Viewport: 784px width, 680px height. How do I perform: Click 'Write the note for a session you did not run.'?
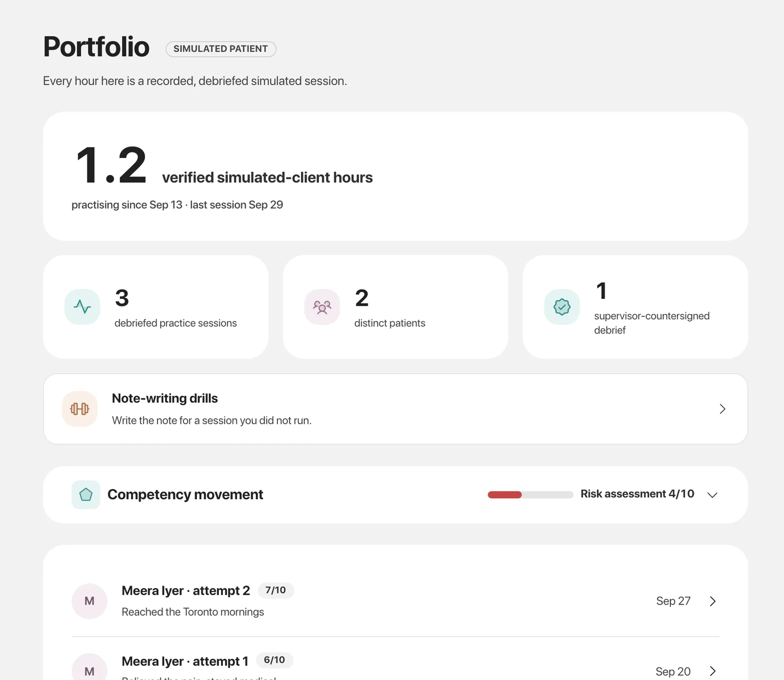pyautogui.click(x=212, y=420)
